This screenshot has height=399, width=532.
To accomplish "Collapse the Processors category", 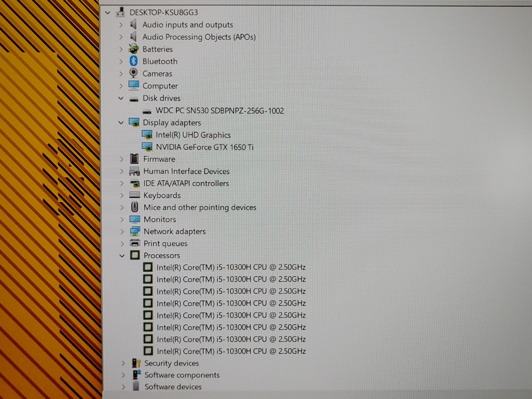I will 122,256.
